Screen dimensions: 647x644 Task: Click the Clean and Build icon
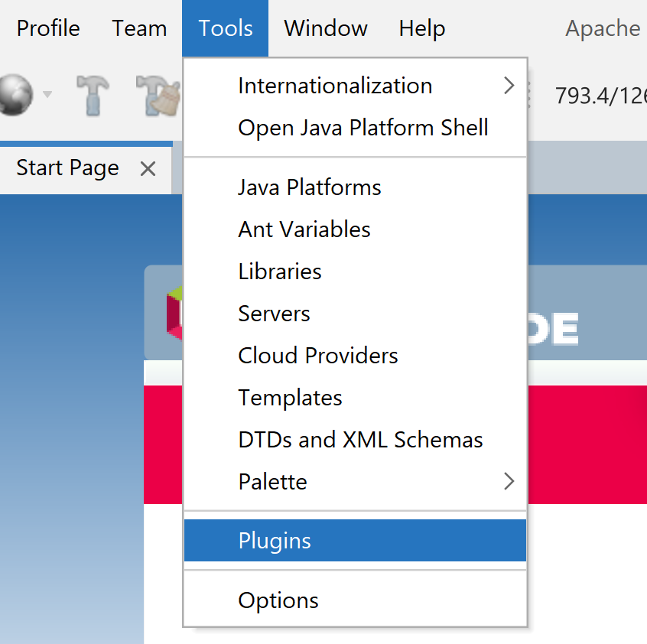157,96
